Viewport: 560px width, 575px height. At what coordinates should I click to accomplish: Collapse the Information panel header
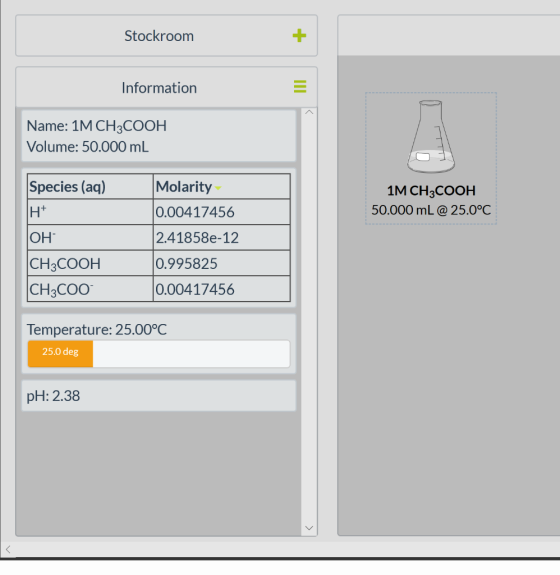[x=166, y=87]
